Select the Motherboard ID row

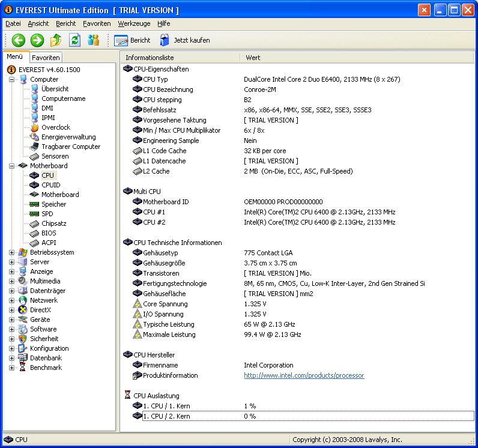tap(297, 202)
